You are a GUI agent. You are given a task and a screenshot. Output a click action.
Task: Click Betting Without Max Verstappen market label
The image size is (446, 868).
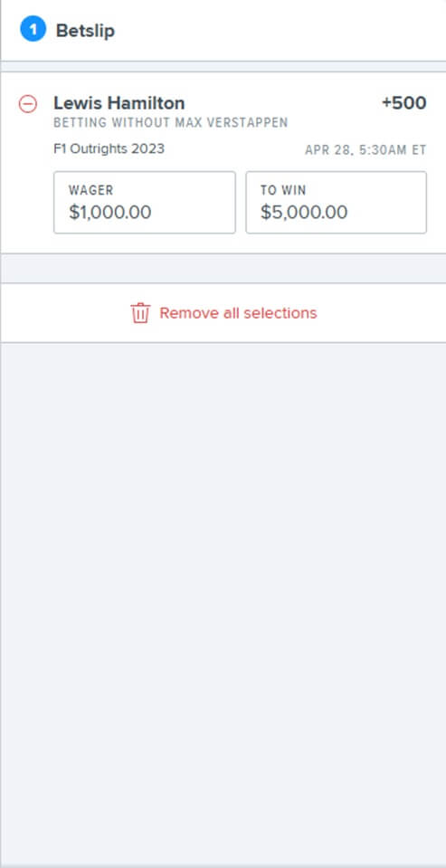pos(170,123)
